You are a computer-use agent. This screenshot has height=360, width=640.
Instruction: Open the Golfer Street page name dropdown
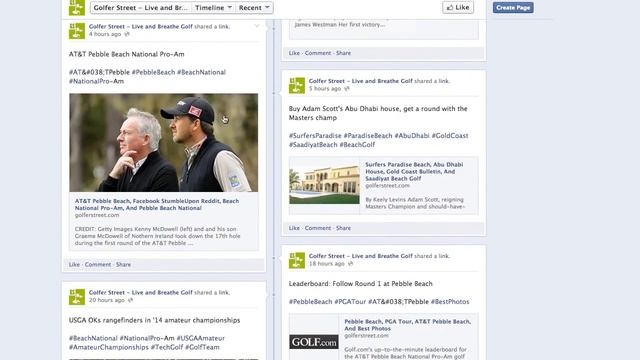click(x=141, y=8)
